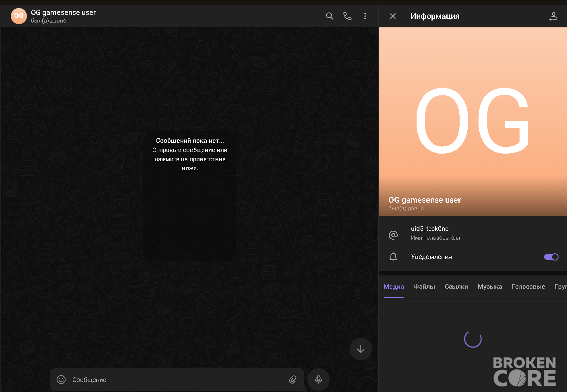The height and width of the screenshot is (392, 567).
Task: Open search in the chat header
Action: [x=329, y=16]
